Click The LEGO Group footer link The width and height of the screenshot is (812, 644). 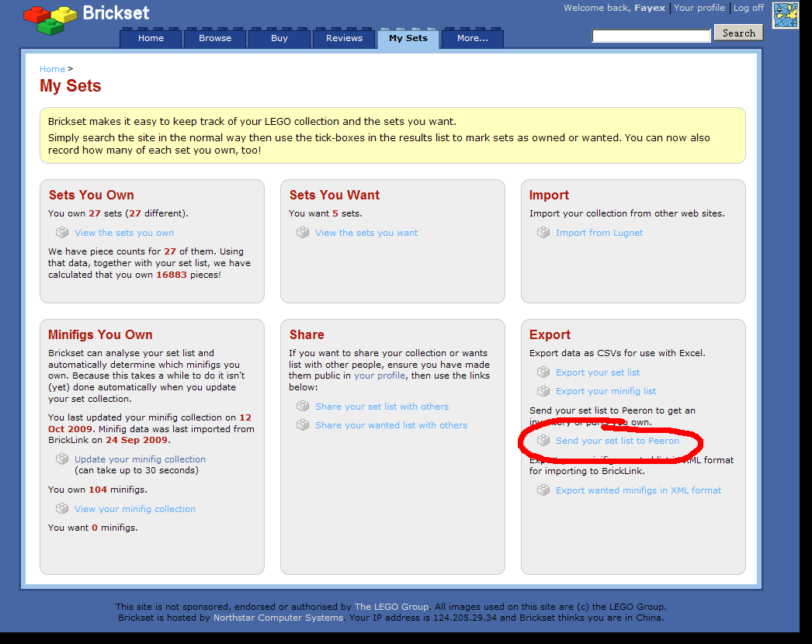(x=391, y=607)
